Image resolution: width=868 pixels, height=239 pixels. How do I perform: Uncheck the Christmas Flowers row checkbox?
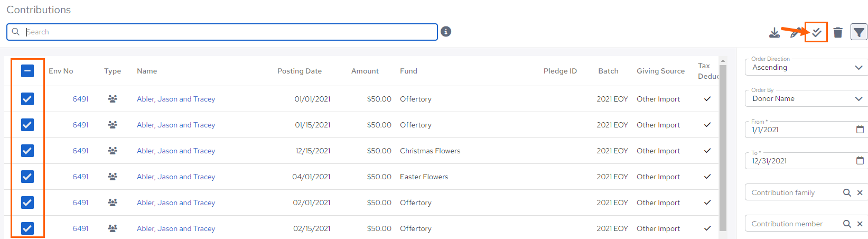pos(27,151)
